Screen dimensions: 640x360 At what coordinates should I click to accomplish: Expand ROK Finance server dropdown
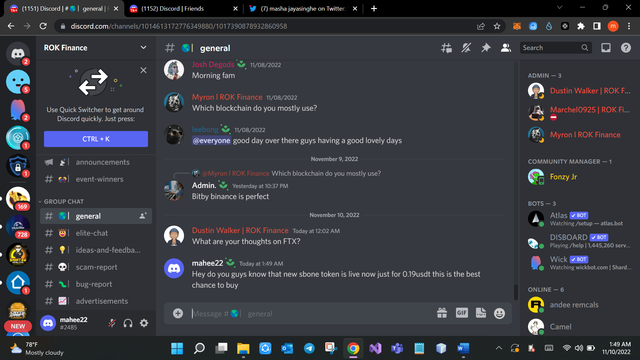[143, 48]
